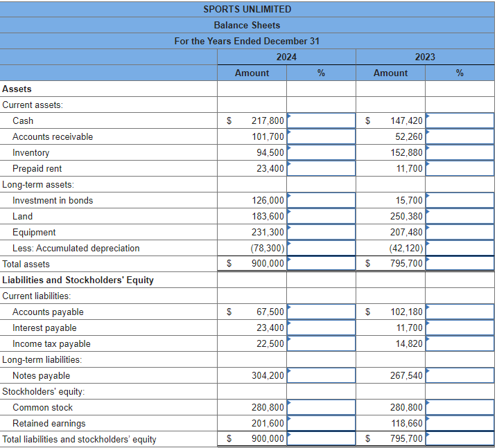Viewport: 497px width, 448px height.
Task: Click the 2024 percent field for Cash
Action: tap(321, 120)
